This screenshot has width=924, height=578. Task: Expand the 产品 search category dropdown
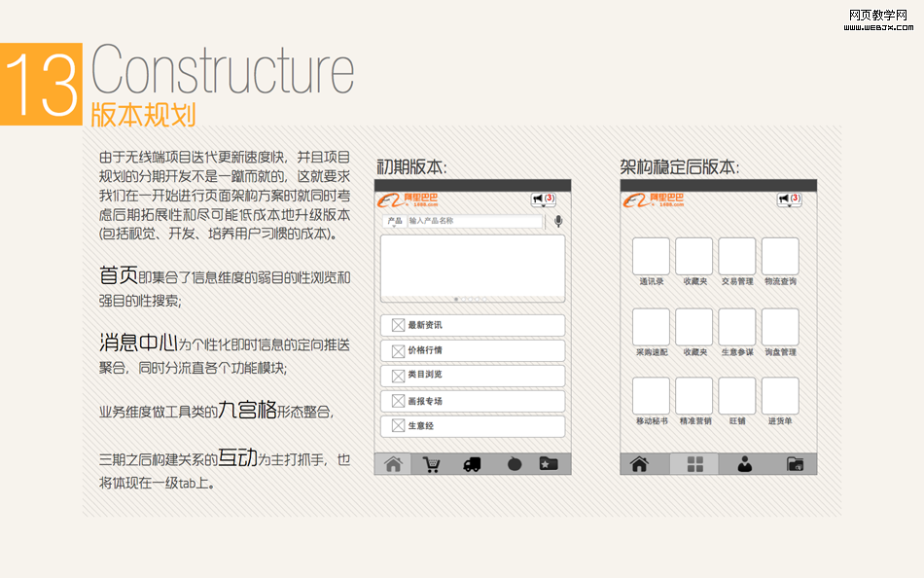pos(394,221)
